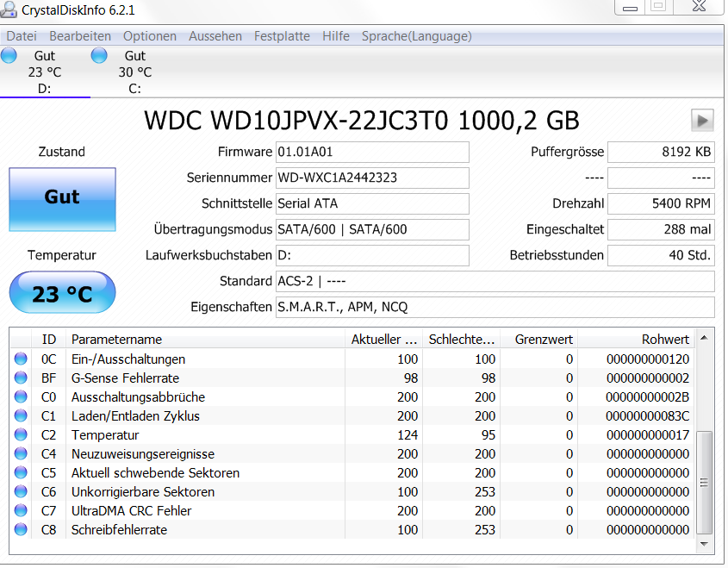Open the Datei menu

point(22,36)
